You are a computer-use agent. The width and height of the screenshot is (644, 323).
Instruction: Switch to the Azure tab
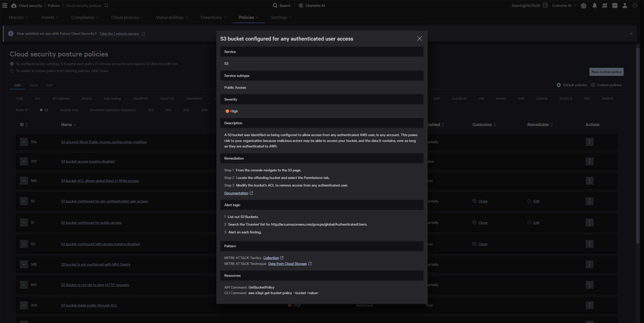click(33, 85)
